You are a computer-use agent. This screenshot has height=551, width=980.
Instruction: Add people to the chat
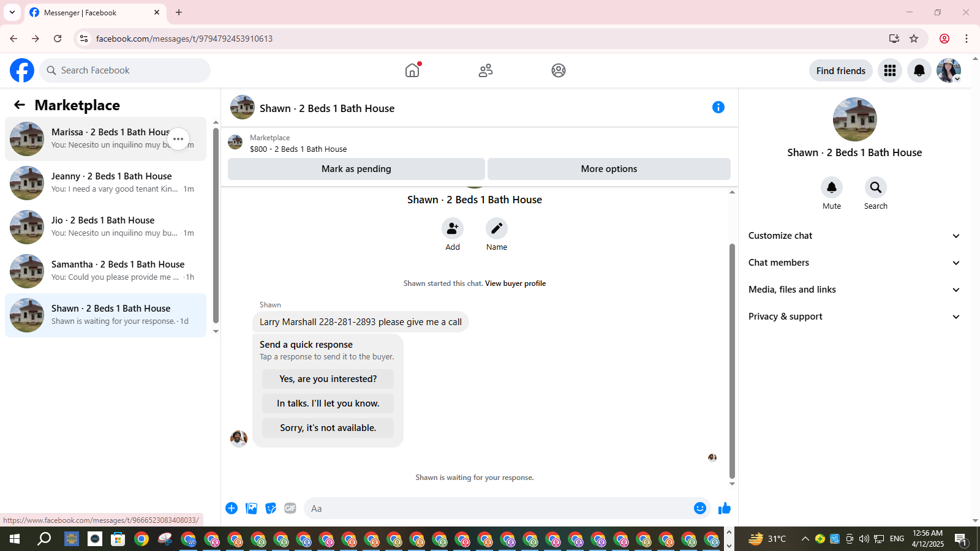pos(453,228)
